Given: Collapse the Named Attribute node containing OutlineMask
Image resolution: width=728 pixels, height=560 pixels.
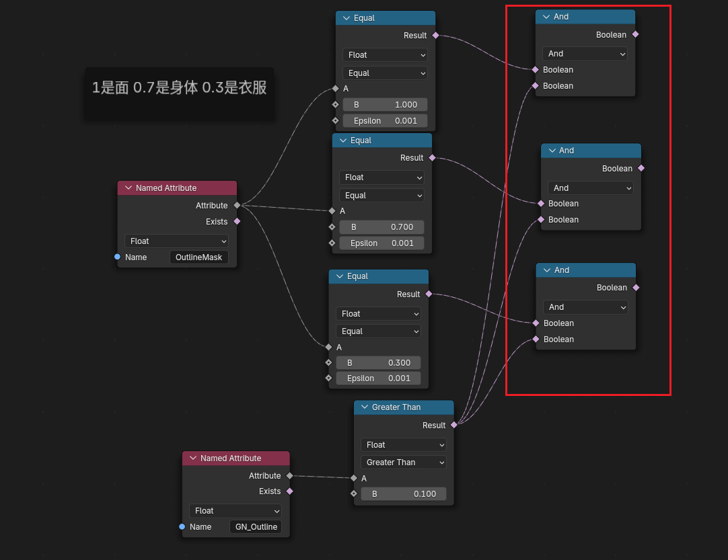Looking at the screenshot, I should (x=129, y=188).
